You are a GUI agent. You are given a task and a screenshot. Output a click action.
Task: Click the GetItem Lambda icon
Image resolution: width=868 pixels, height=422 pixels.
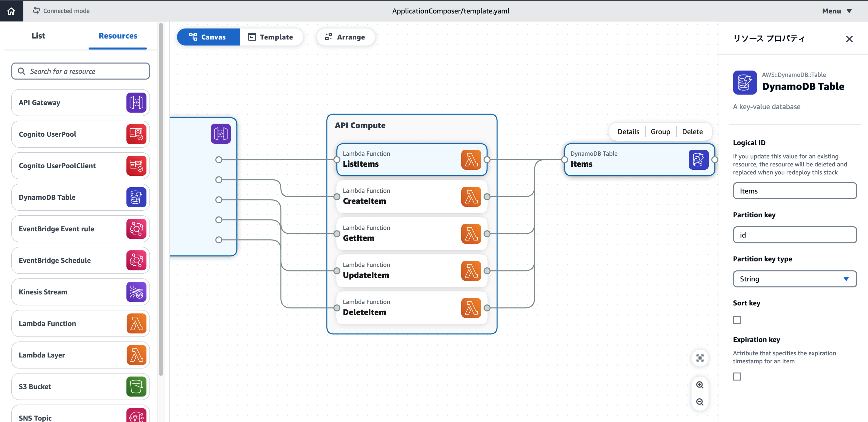pyautogui.click(x=471, y=234)
